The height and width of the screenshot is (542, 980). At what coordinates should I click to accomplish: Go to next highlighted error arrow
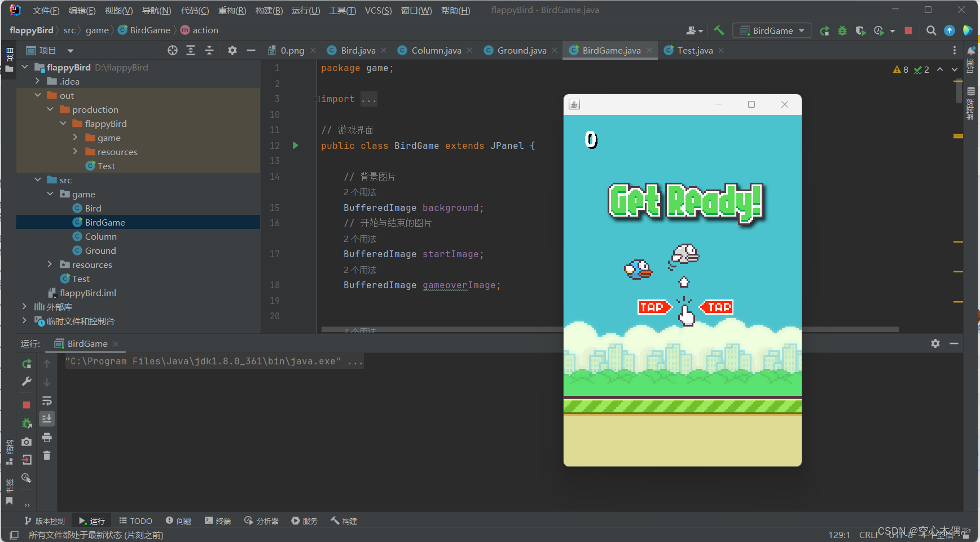955,69
